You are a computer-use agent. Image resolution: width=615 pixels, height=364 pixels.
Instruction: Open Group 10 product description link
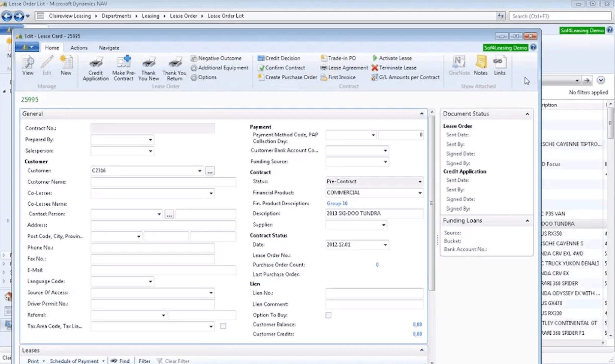click(x=337, y=203)
